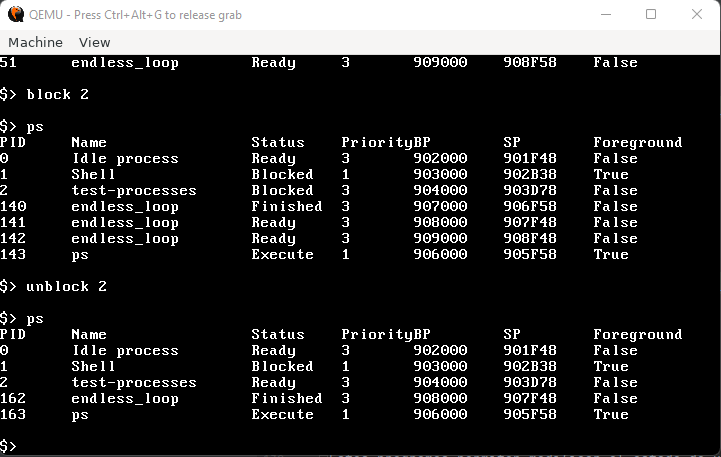Viewport: 721px width, 457px height.
Task: Open the View menu
Action: coord(94,42)
